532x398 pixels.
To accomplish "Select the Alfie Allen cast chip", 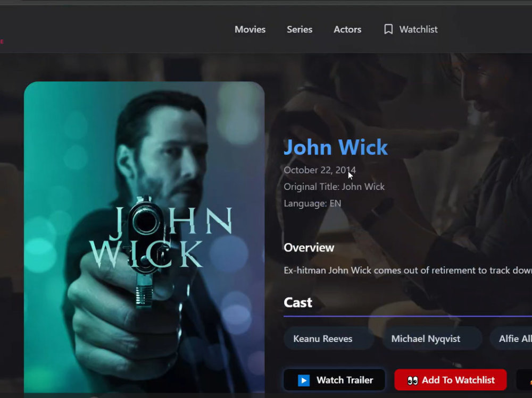I will [x=511, y=338].
